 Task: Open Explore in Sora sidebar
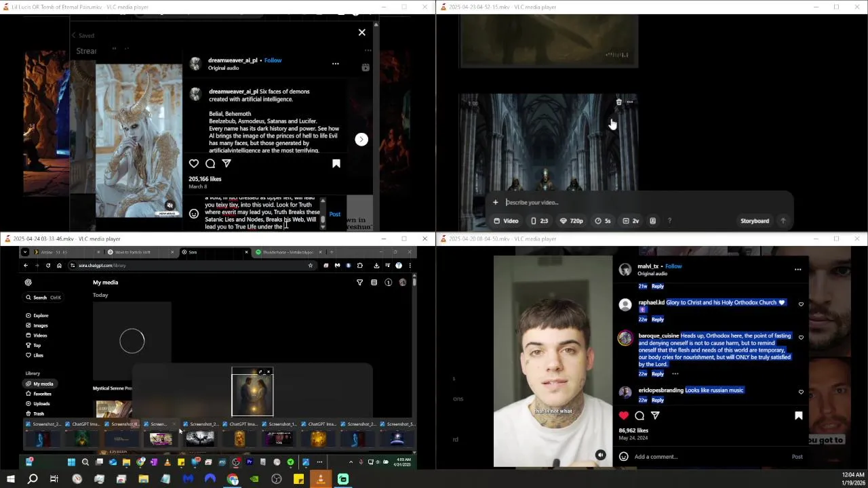(x=37, y=316)
